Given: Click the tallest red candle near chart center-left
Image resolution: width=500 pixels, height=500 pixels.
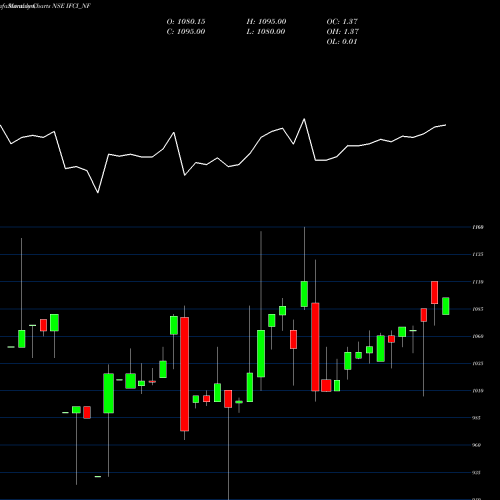Looking at the screenshot, I should [x=185, y=374].
